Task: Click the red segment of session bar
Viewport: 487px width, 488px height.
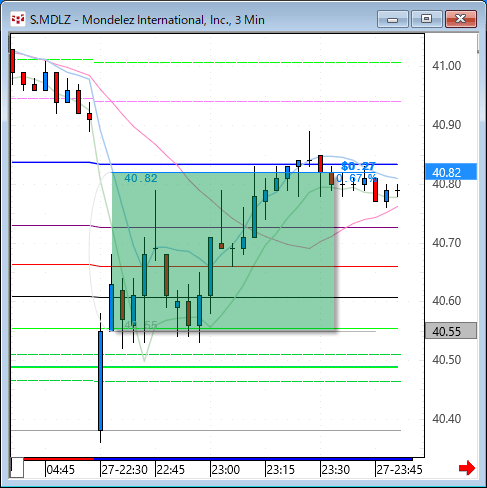Action: [x=59, y=459]
